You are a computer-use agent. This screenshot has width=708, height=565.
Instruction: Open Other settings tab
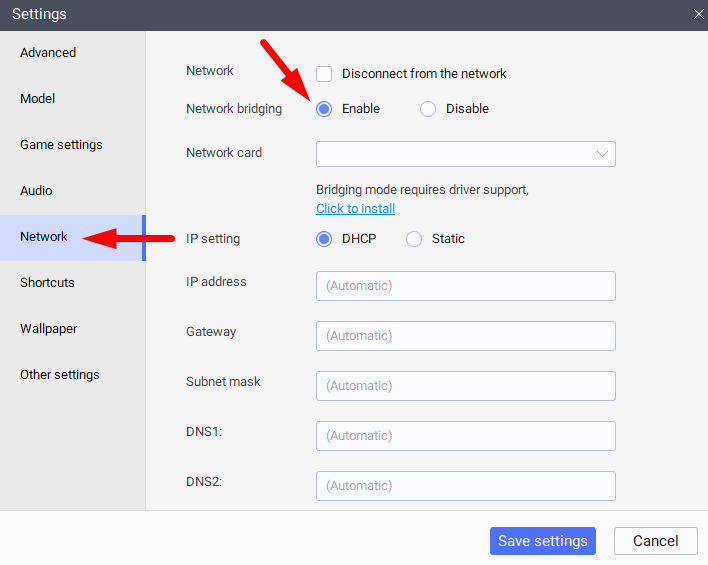(60, 375)
